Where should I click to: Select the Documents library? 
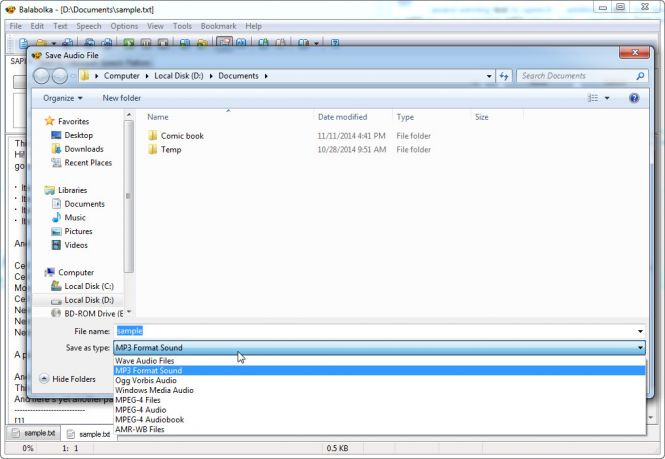pos(84,204)
